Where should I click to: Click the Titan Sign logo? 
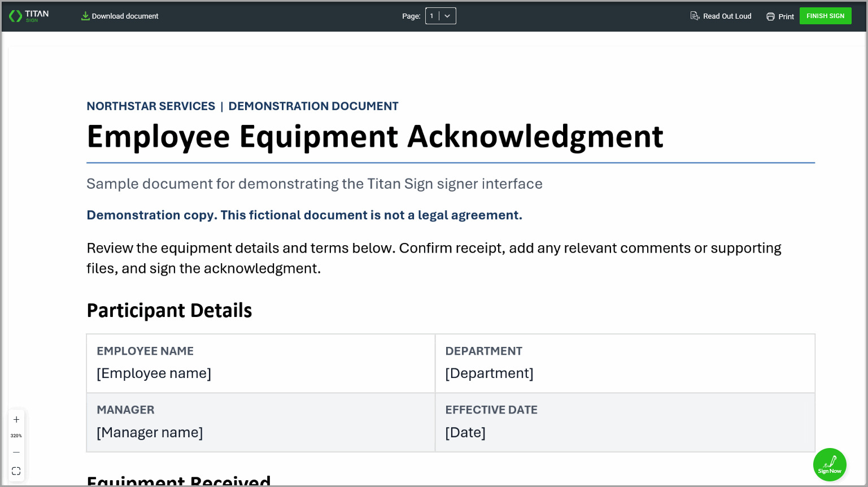click(x=29, y=16)
